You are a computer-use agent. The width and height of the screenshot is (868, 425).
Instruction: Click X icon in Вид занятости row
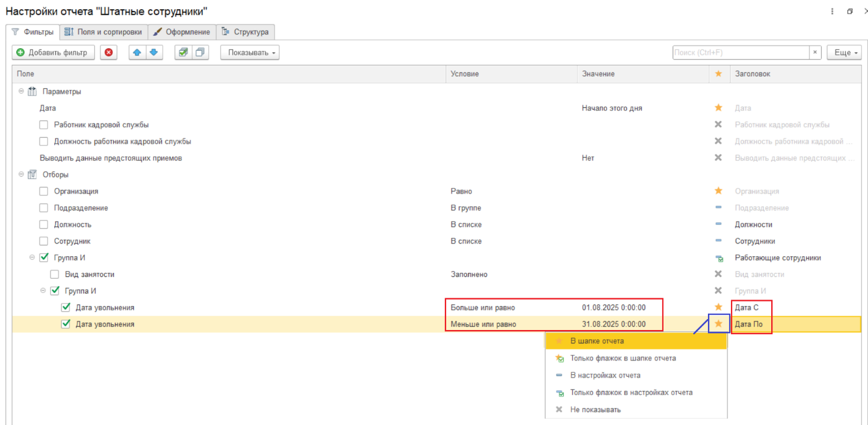tap(718, 275)
